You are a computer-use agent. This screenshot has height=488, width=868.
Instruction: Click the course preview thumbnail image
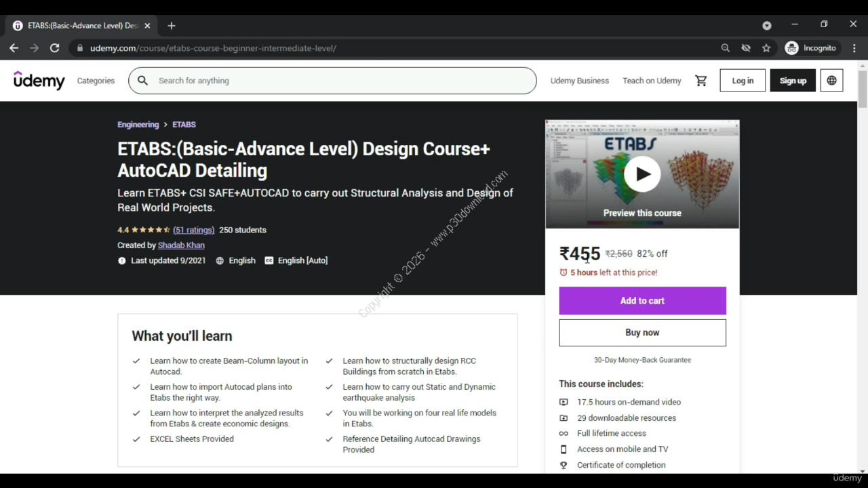(x=642, y=174)
